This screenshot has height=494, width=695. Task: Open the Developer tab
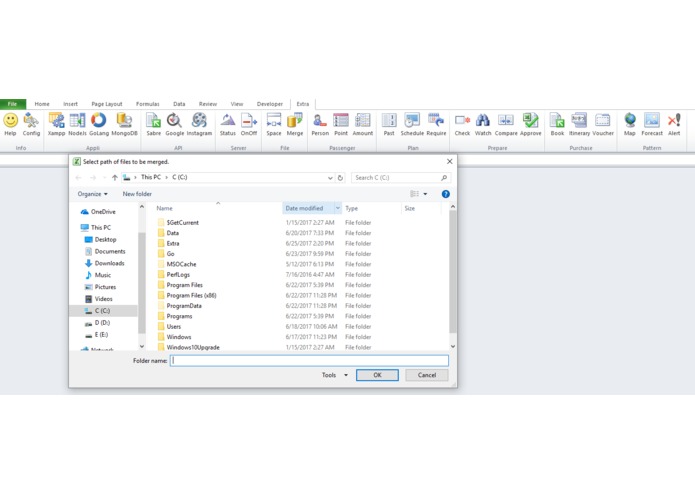click(269, 104)
